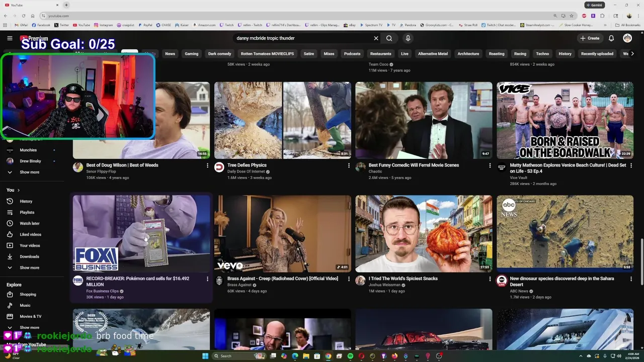Clear the search box with X icon
The image size is (644, 362).
tap(376, 38)
